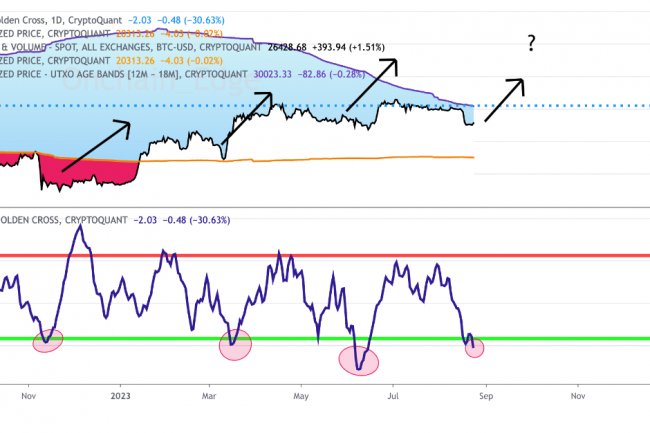Click the pink circle marker near June
This screenshot has height=433, width=650.
(358, 359)
